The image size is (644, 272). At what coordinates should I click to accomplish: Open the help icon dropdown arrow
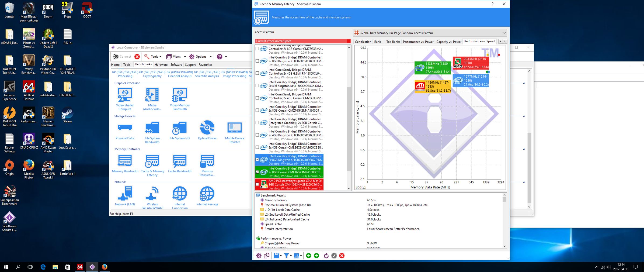click(226, 57)
